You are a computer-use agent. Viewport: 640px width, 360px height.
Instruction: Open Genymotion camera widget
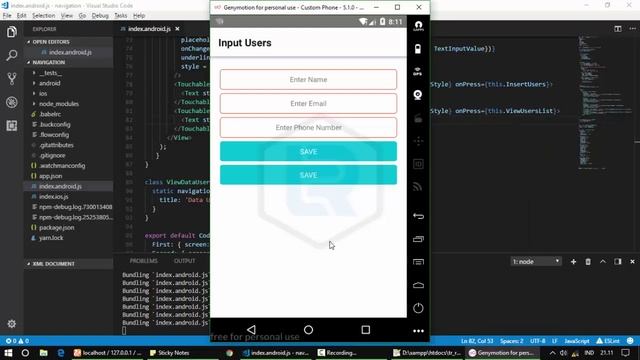pos(418,95)
